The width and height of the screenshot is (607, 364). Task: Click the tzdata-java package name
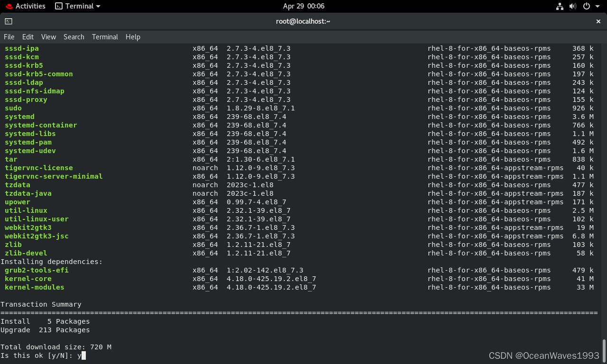28,193
